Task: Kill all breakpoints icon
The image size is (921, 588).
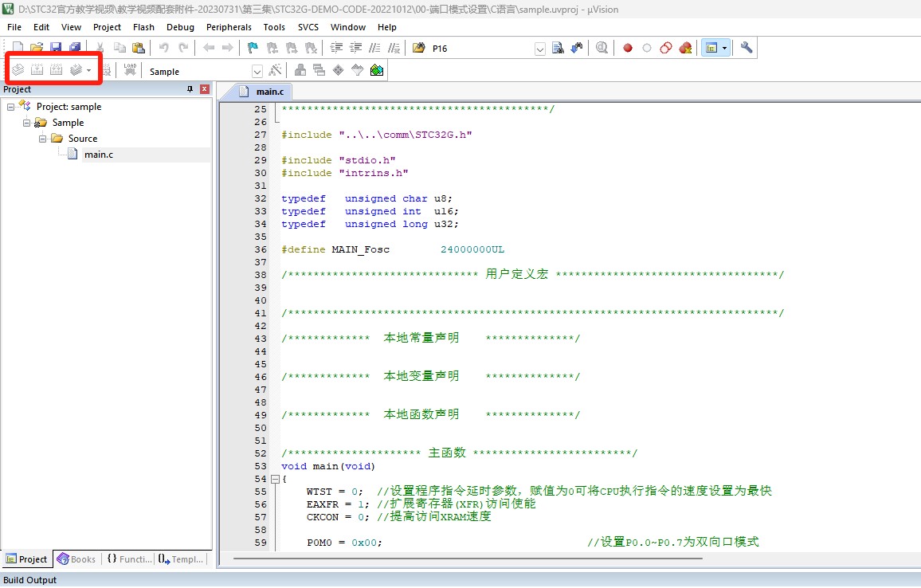Action: [x=685, y=48]
